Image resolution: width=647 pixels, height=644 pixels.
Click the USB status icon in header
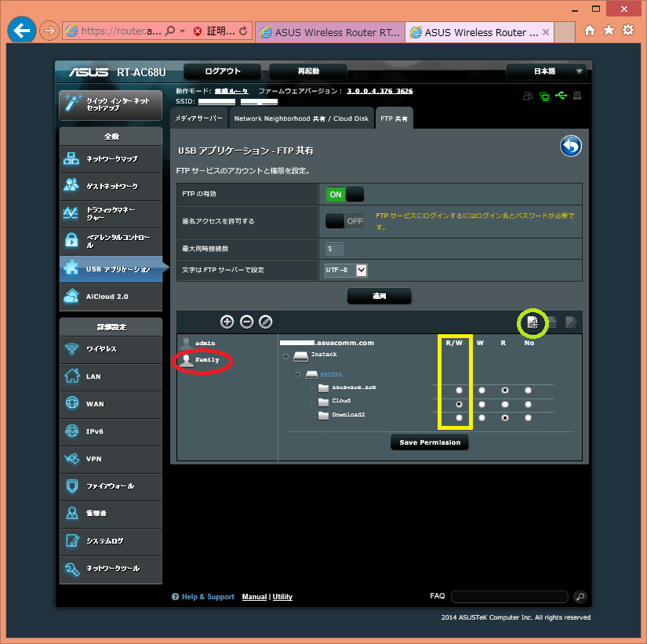(561, 96)
